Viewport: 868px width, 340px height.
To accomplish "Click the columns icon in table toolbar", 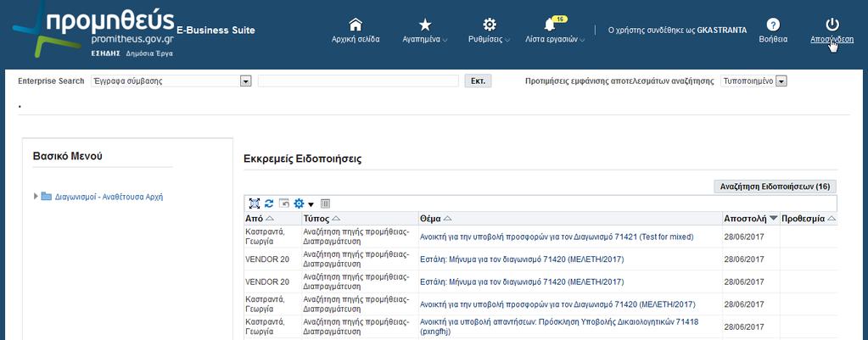I will (326, 204).
